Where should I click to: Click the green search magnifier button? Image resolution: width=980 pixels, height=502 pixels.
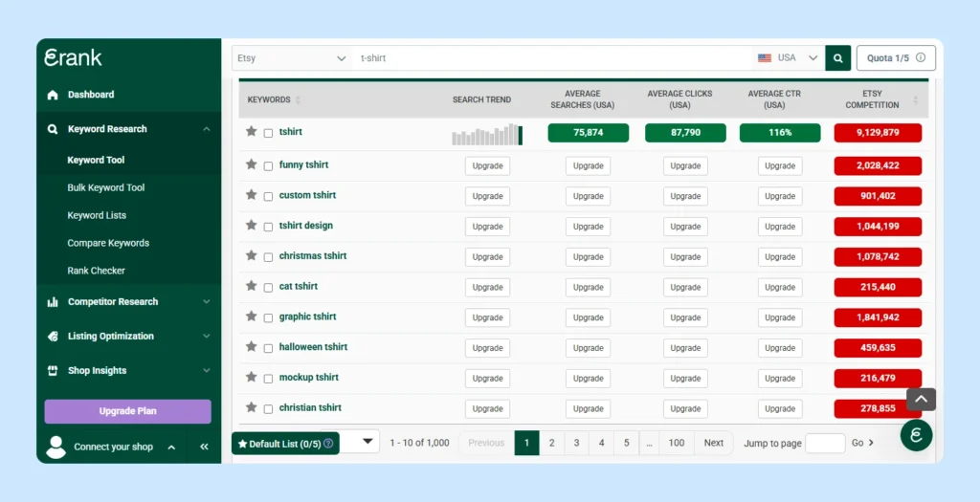coord(838,58)
